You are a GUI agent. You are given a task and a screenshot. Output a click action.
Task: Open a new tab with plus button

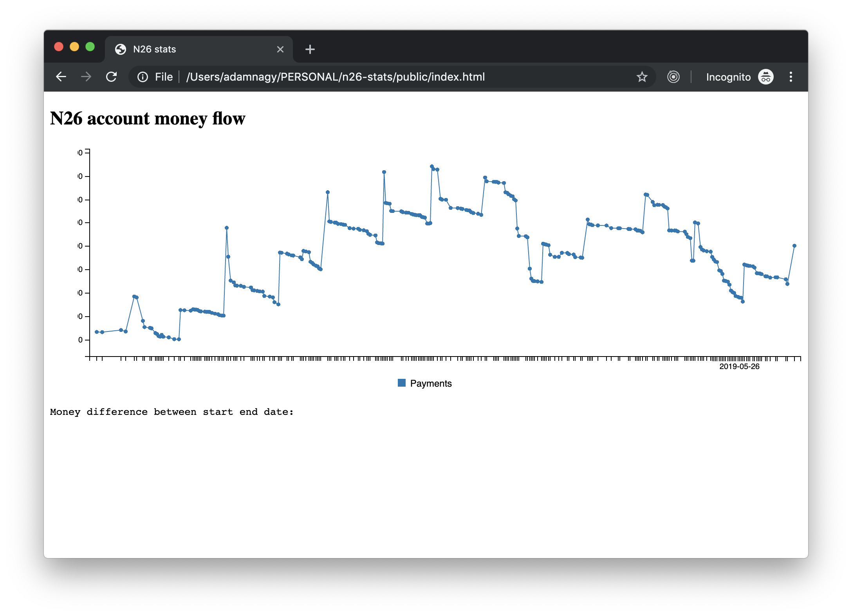pyautogui.click(x=310, y=49)
